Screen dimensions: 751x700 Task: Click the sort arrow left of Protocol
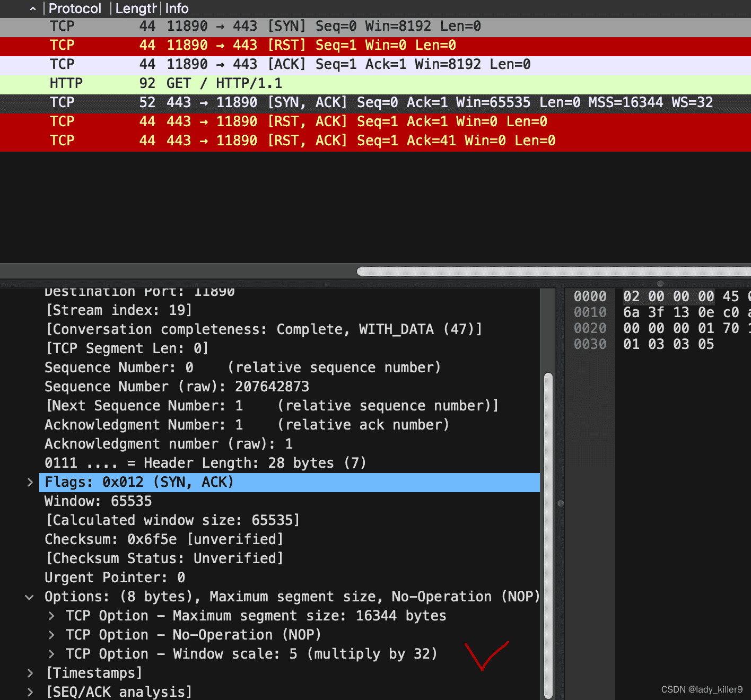(x=33, y=9)
